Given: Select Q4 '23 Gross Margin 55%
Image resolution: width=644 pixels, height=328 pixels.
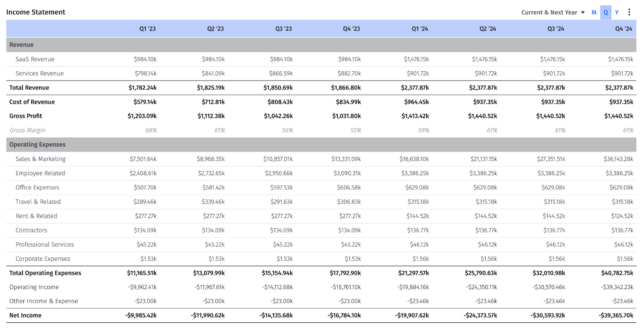Looking at the screenshot, I should click(x=355, y=130).
